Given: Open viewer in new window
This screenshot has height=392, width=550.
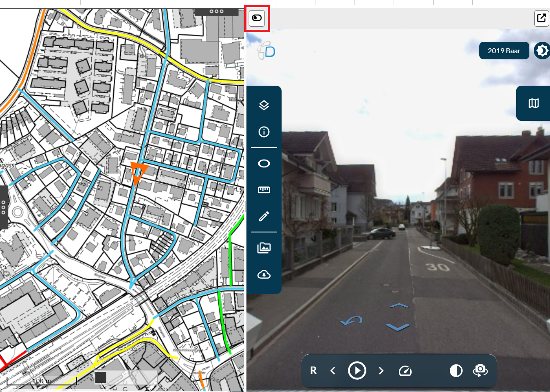Looking at the screenshot, I should tap(541, 18).
